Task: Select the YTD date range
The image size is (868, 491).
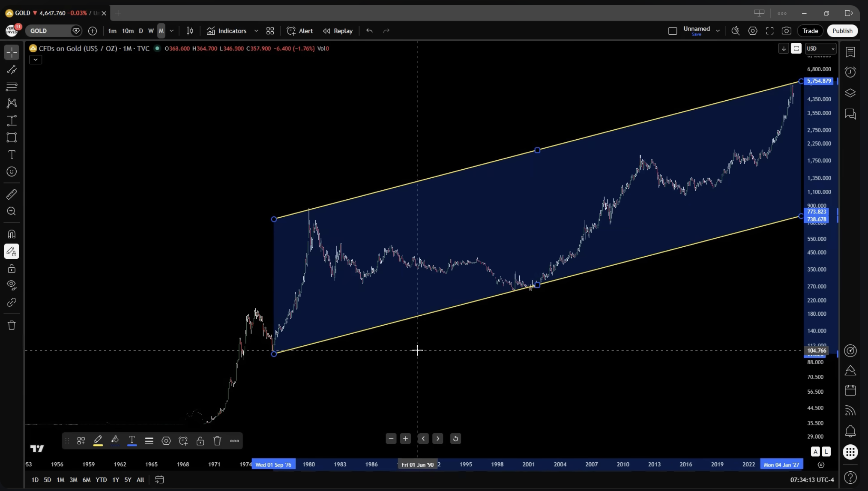Action: (x=101, y=480)
